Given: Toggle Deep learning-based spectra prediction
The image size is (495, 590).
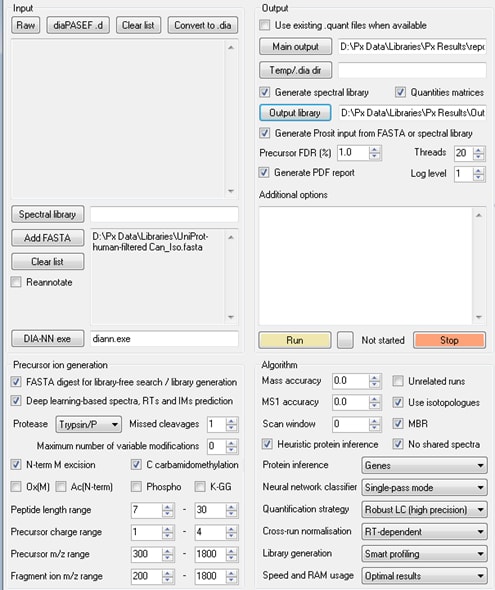Looking at the screenshot, I should [x=16, y=401].
